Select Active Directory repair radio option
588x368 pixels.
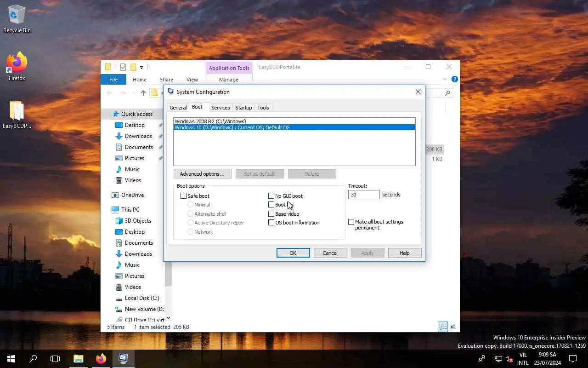[x=191, y=223]
